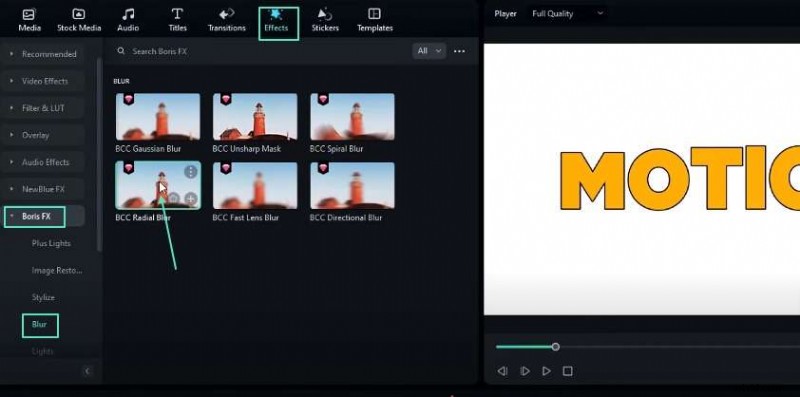
Task: Select the BCC Radial Blur effect thumbnail
Action: tap(158, 185)
